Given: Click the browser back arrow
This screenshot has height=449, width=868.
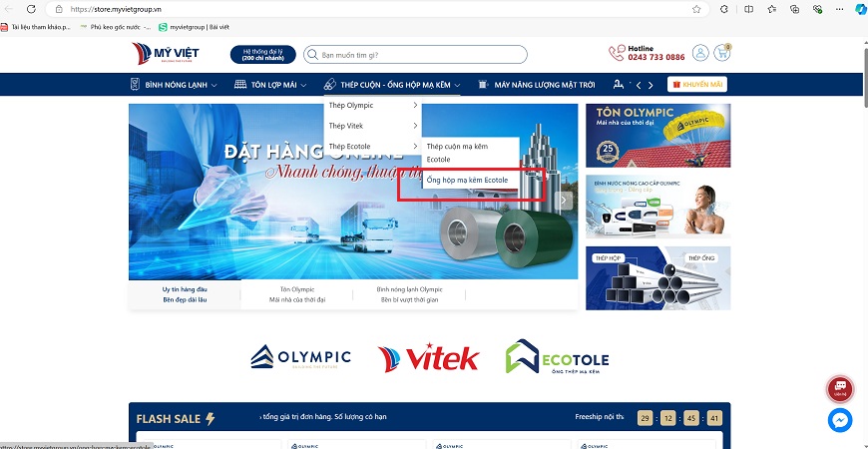Looking at the screenshot, I should tap(8, 9).
